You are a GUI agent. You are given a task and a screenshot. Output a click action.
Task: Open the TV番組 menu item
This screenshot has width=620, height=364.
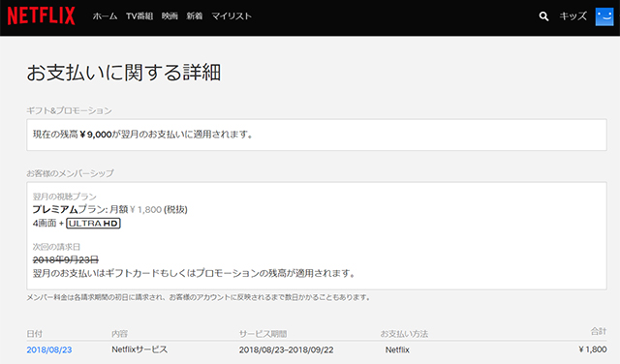pyautogui.click(x=139, y=16)
